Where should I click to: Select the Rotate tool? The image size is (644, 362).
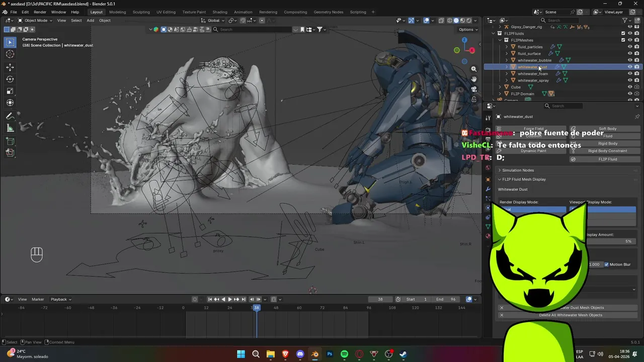10,79
